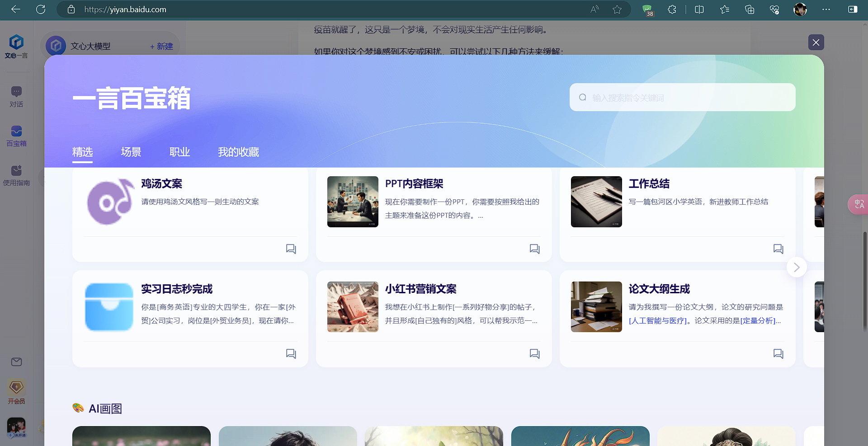868x446 pixels.
Task: Open the 实习日志秒完成 card title
Action: (177, 289)
